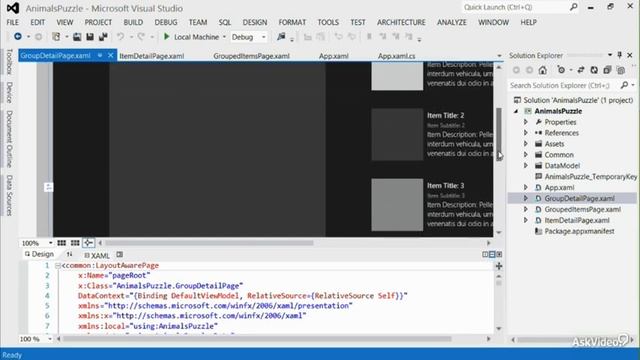The image size is (640, 360).
Task: Click the Pending Changes Filter icon in Solution Explorer
Action: 561,70
